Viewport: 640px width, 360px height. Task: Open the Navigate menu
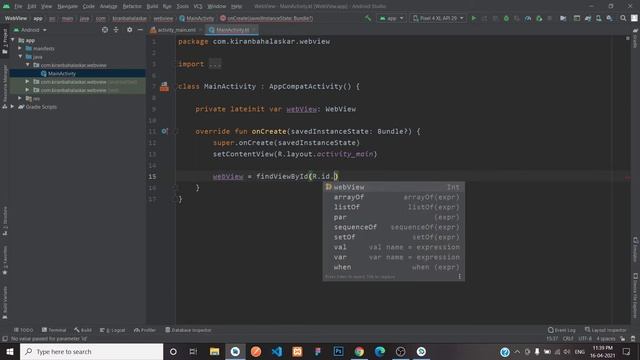point(67,6)
